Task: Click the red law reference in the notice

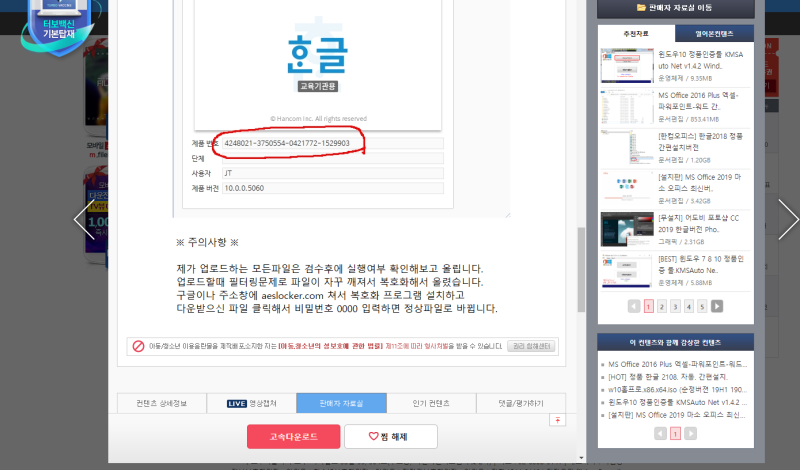Action: tap(330, 346)
